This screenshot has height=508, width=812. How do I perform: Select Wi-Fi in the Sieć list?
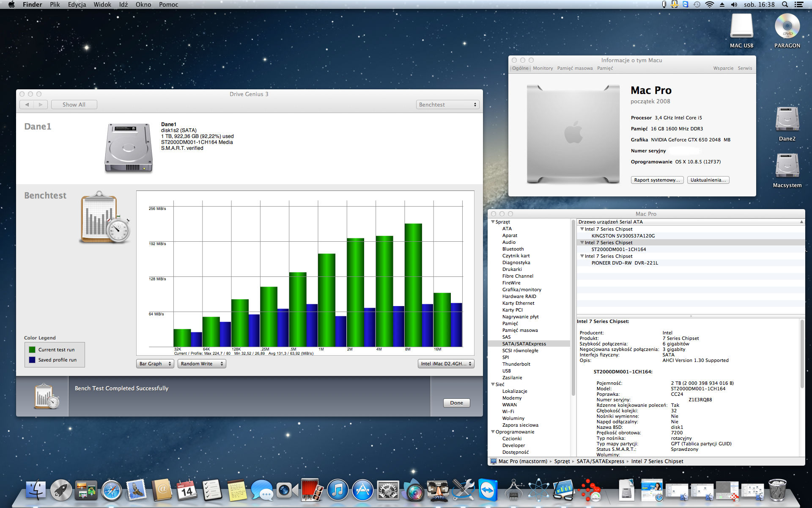point(529,411)
